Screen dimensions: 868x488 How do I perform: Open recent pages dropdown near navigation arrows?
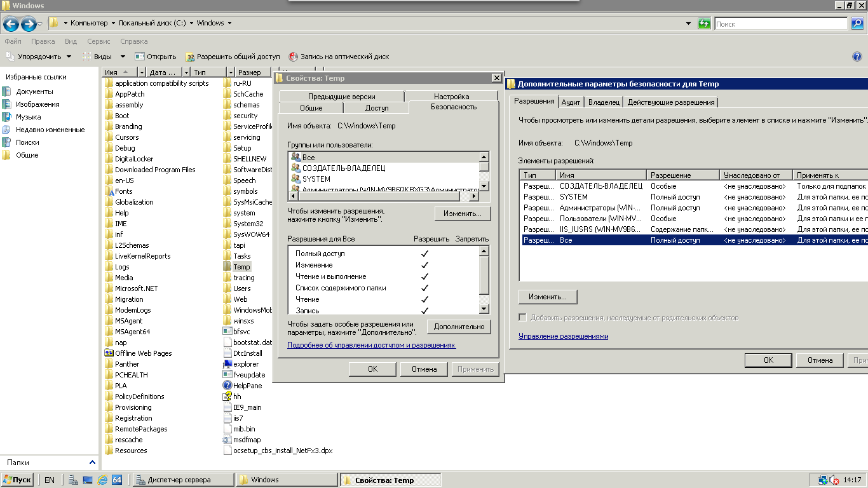point(40,24)
